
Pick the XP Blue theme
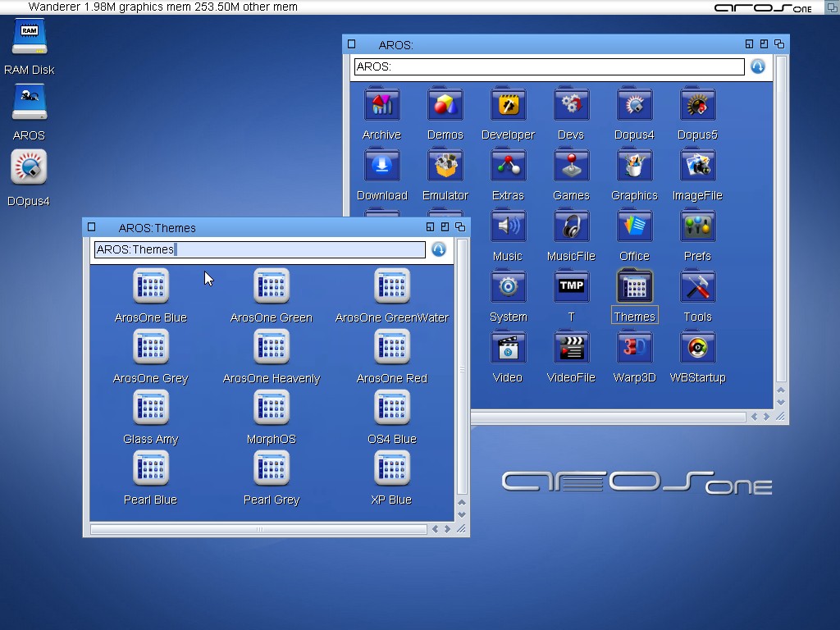pos(392,469)
